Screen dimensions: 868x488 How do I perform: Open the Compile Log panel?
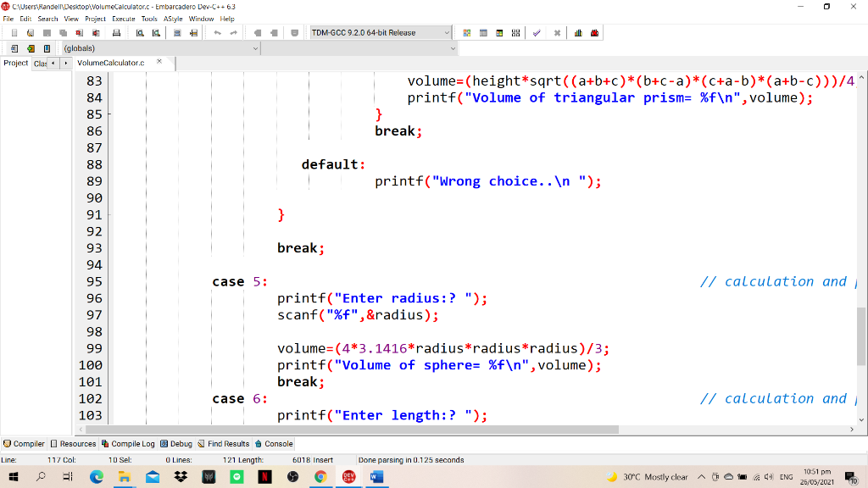coord(128,443)
